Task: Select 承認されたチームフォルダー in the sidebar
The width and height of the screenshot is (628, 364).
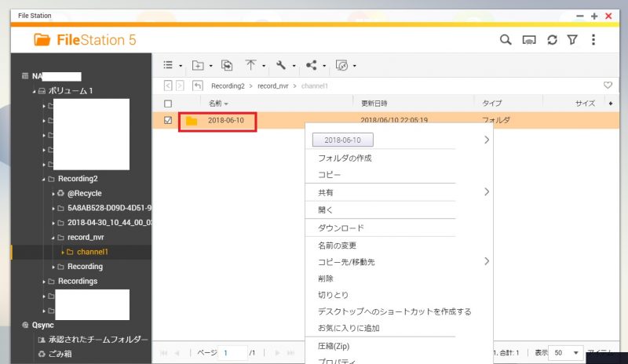Action: click(x=98, y=340)
